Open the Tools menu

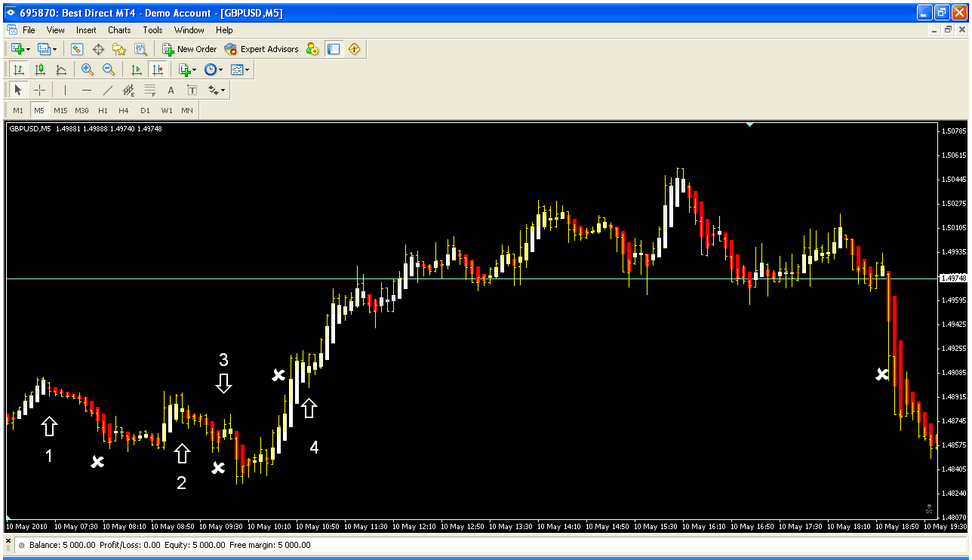pyautogui.click(x=152, y=30)
